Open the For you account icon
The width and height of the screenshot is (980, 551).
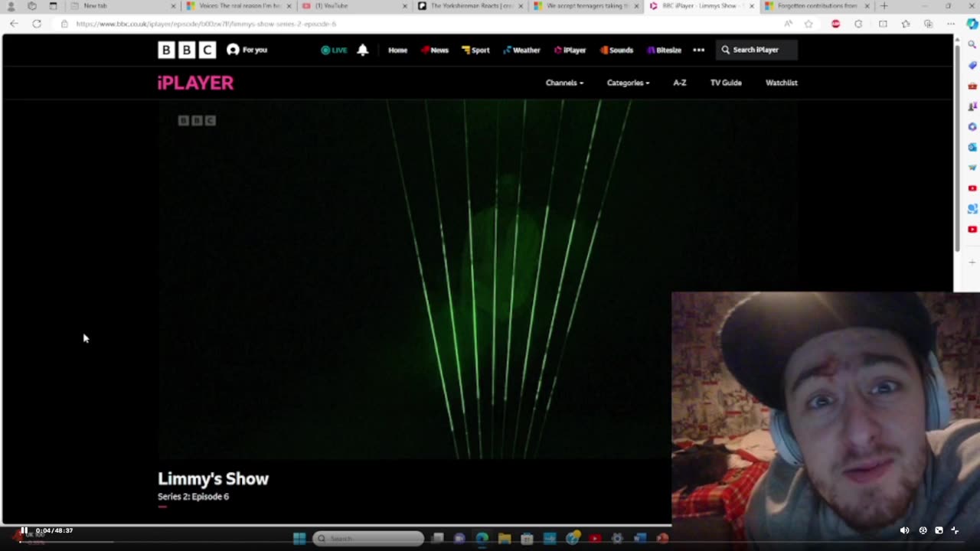247,50
